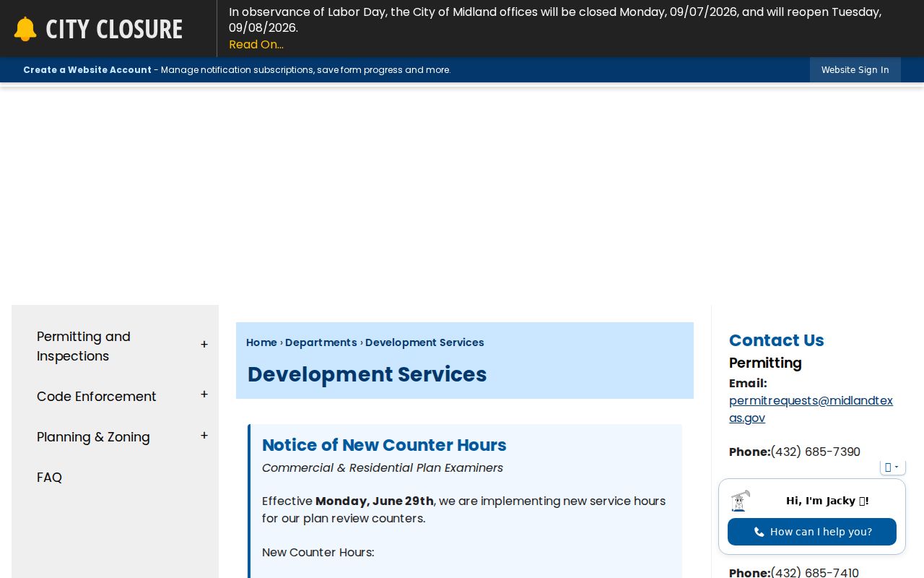This screenshot has width=924, height=578.
Task: Click Development Services page title
Action: point(367,374)
